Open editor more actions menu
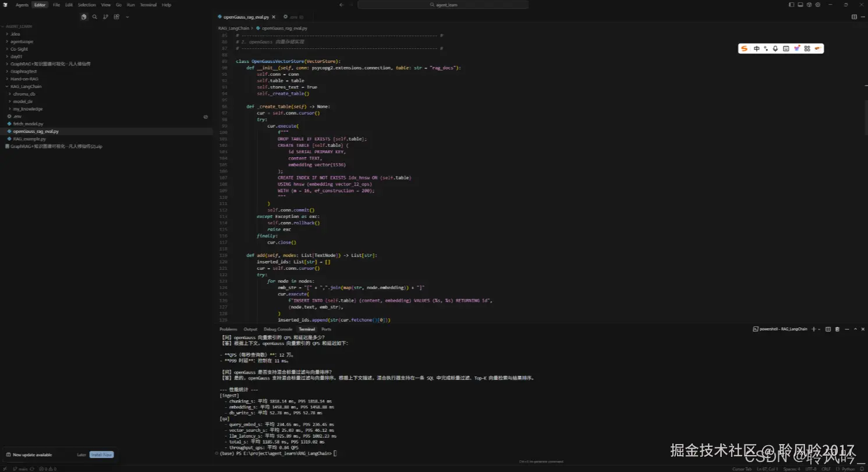 [x=862, y=17]
